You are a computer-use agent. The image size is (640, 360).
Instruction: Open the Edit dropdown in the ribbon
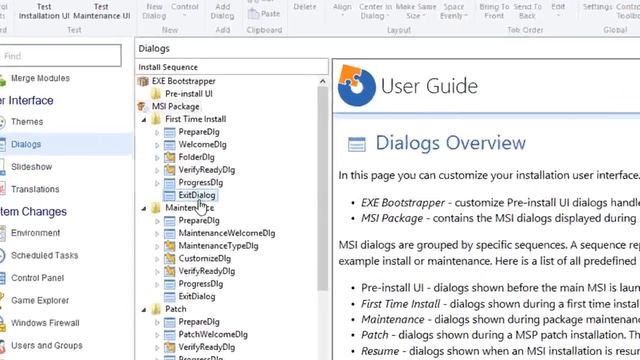tap(558, 10)
